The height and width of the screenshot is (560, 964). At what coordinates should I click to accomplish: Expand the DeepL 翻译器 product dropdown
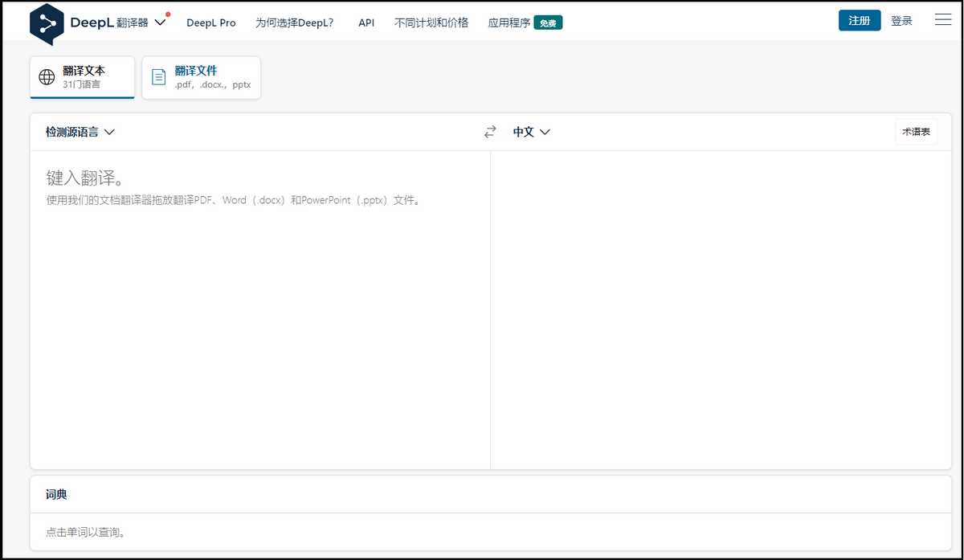click(x=160, y=22)
